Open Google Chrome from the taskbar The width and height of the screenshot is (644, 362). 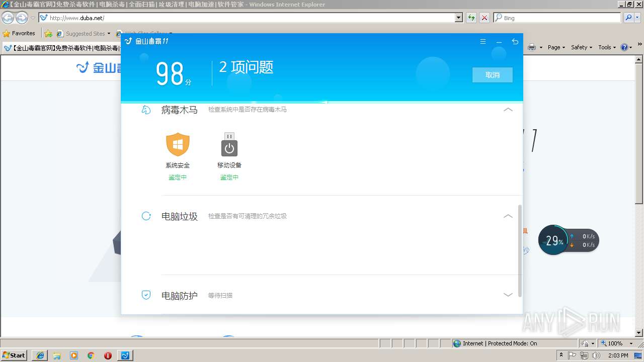pyautogui.click(x=91, y=355)
